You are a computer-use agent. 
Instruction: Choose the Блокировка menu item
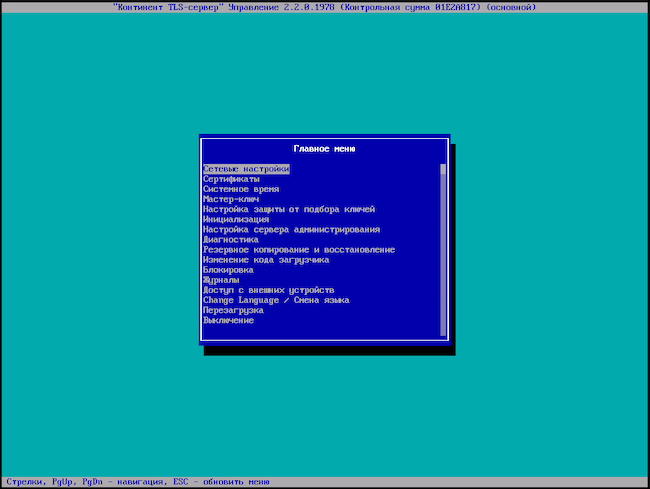pyautogui.click(x=228, y=270)
